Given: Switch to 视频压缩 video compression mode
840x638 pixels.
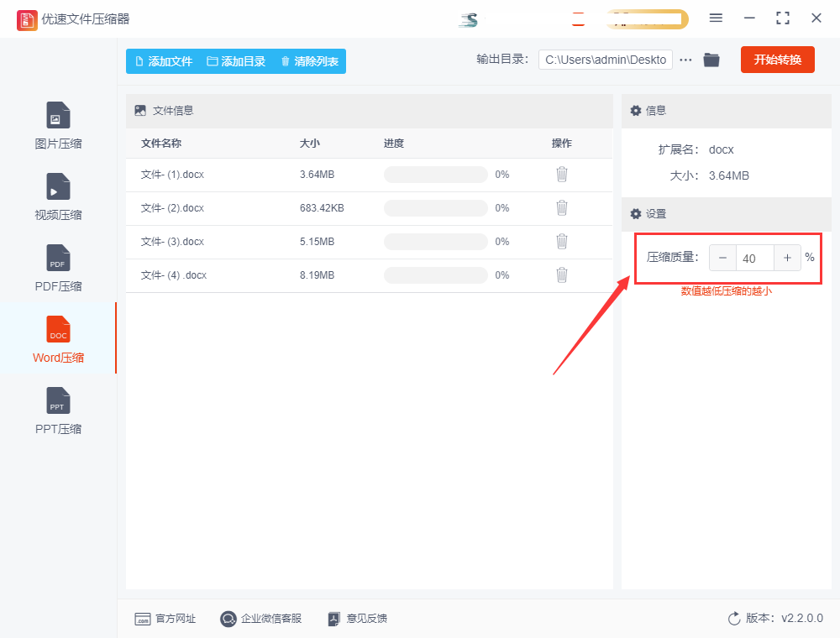Looking at the screenshot, I should 57,196.
